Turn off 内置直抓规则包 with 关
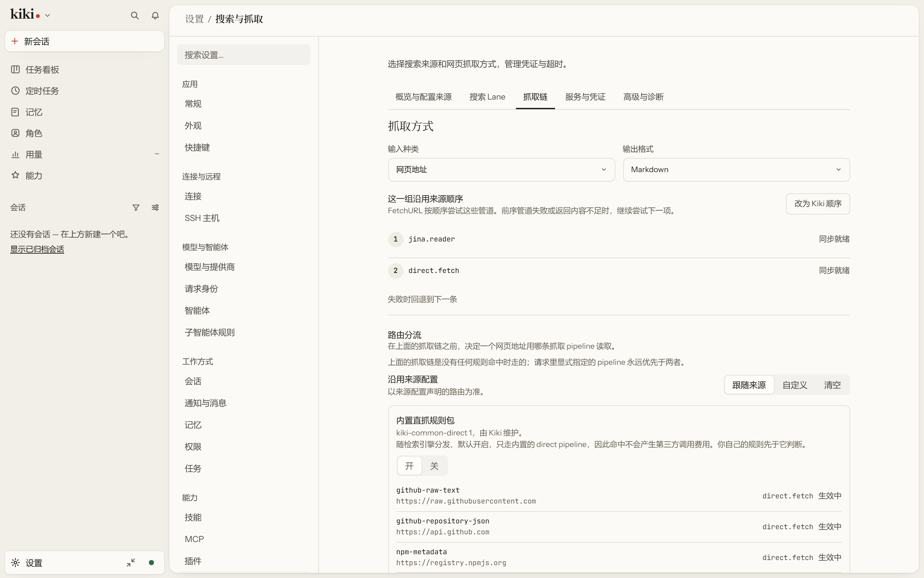The image size is (924, 578). point(434,466)
